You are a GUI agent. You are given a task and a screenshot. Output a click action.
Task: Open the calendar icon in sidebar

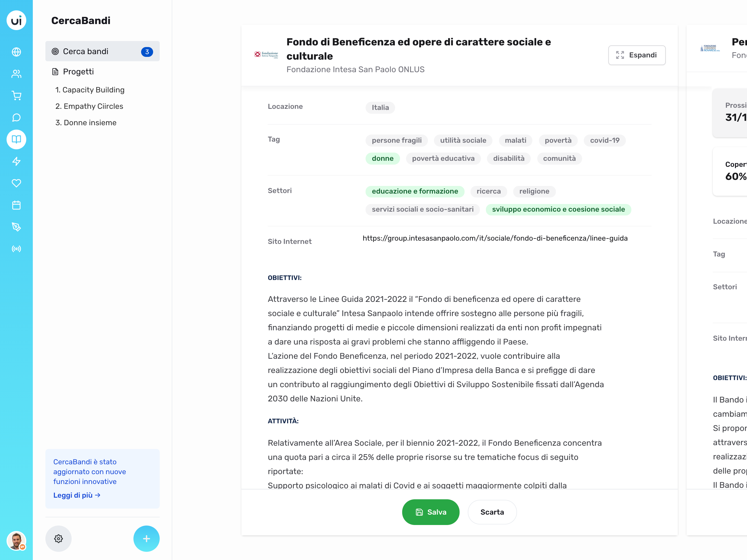16,205
